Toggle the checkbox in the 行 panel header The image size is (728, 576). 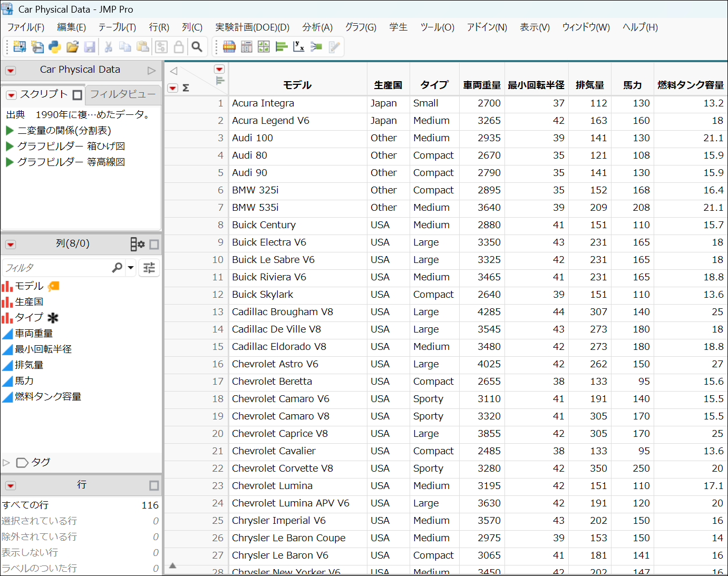[x=154, y=485]
